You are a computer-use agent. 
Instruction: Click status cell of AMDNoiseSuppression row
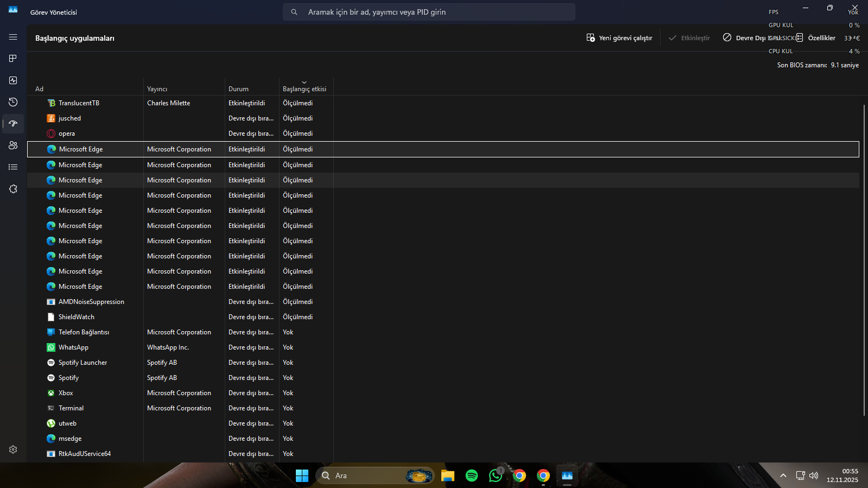coord(251,302)
